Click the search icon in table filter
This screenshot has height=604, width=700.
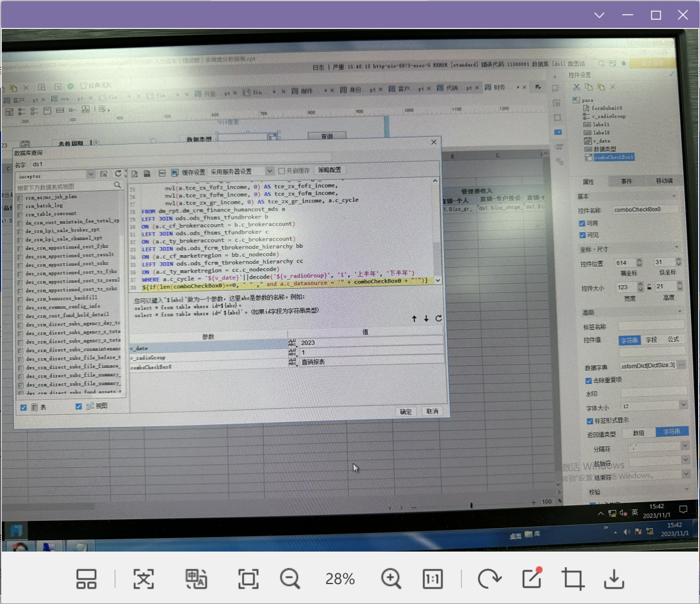point(117,184)
